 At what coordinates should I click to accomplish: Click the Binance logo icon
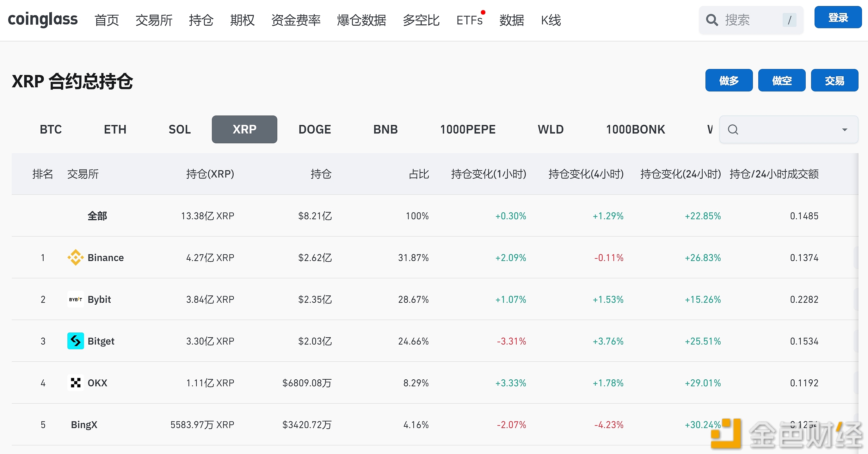pos(76,258)
